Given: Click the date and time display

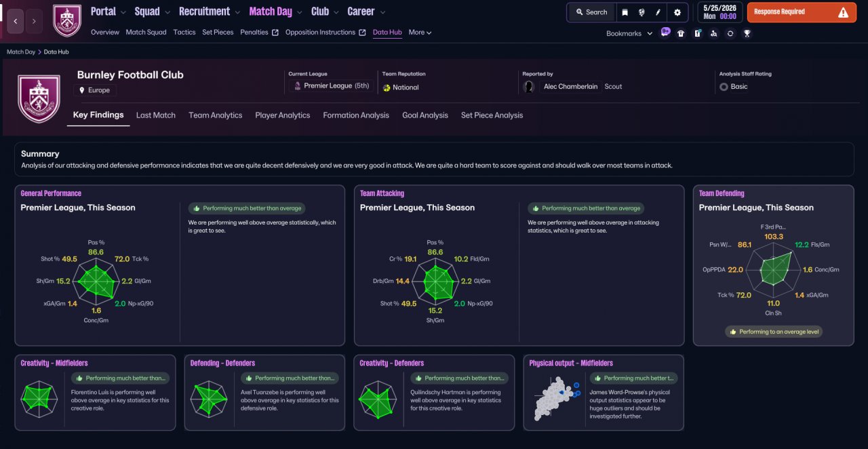Looking at the screenshot, I should tap(719, 12).
